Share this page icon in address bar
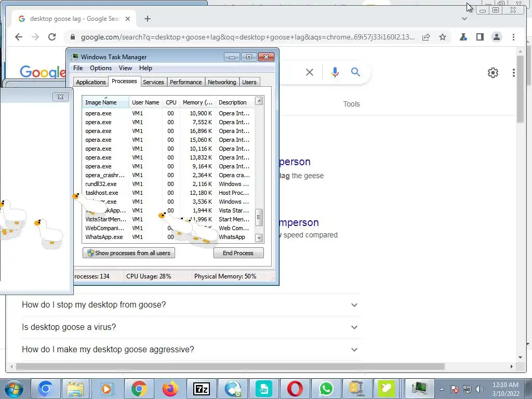The image size is (532, 399). tap(426, 37)
